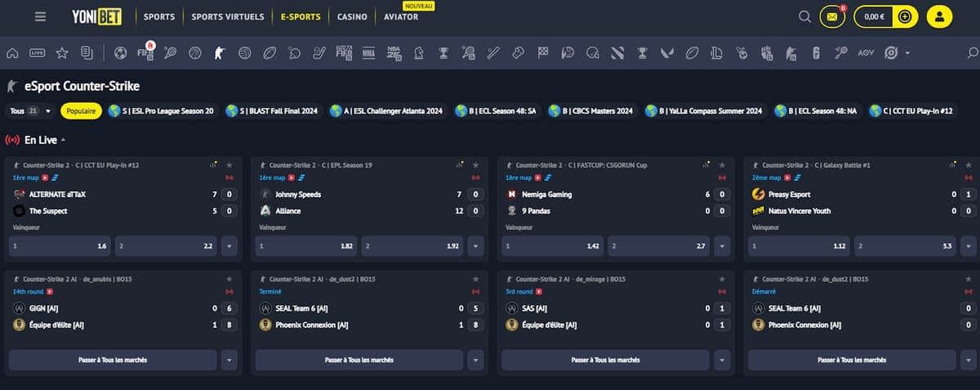The height and width of the screenshot is (390, 980).
Task: Click Passer à Tous les marchés for GIGN
Action: pos(113,360)
